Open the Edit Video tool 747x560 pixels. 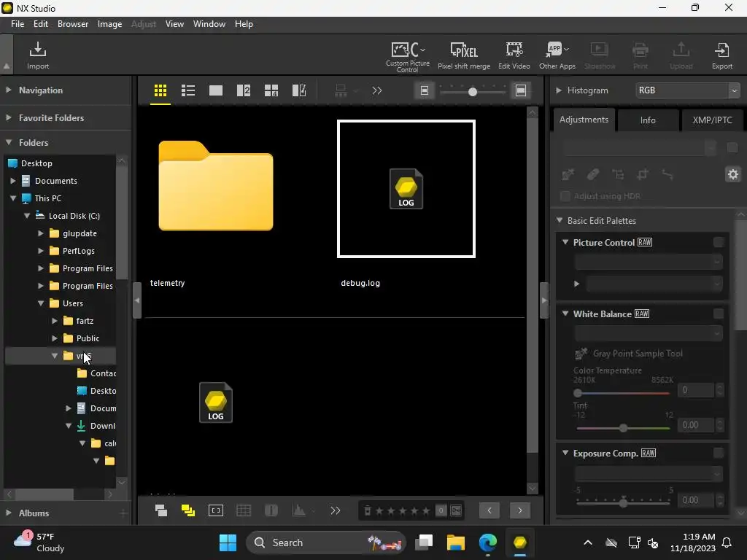point(514,55)
